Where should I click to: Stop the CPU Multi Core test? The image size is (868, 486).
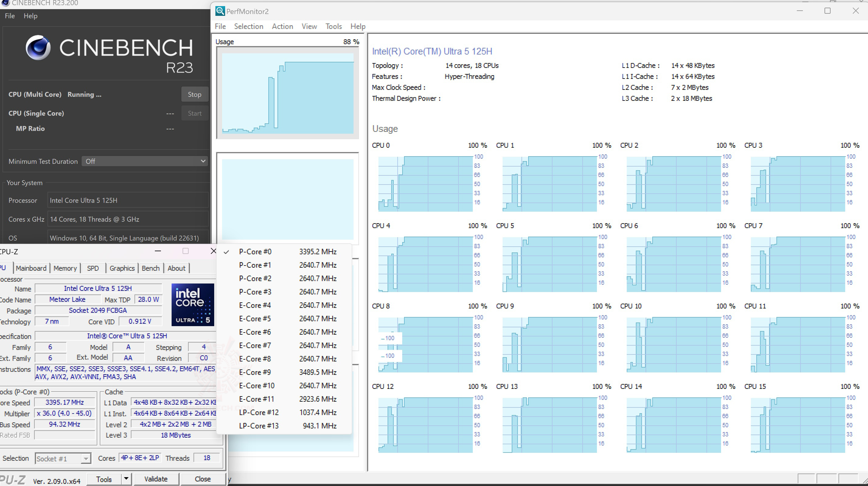(194, 94)
